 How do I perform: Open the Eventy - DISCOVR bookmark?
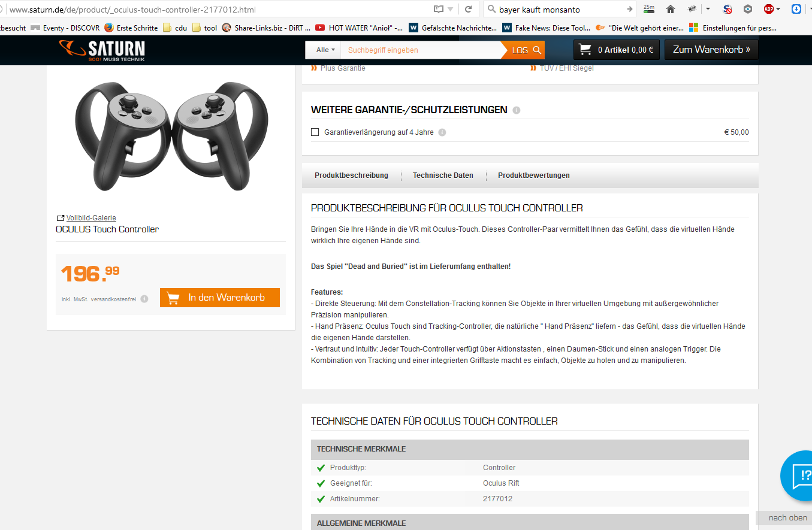tap(65, 28)
